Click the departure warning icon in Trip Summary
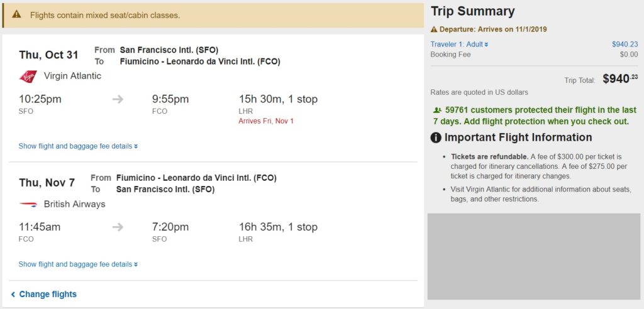 434,29
